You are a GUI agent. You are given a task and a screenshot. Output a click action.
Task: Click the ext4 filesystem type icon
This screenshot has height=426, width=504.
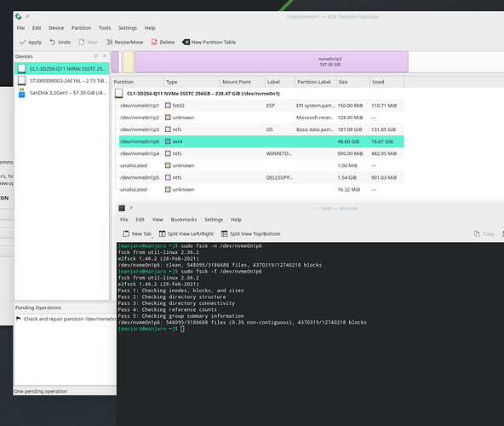point(168,141)
